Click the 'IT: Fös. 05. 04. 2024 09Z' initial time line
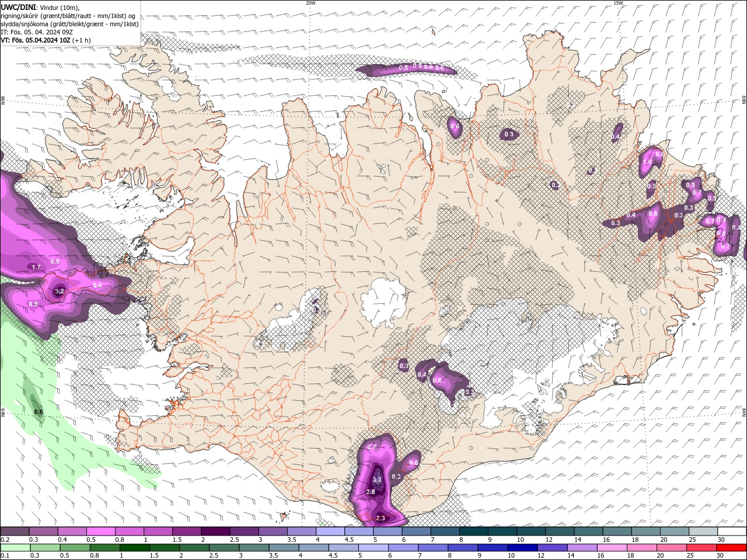This screenshot has width=747, height=560. pos(36,32)
